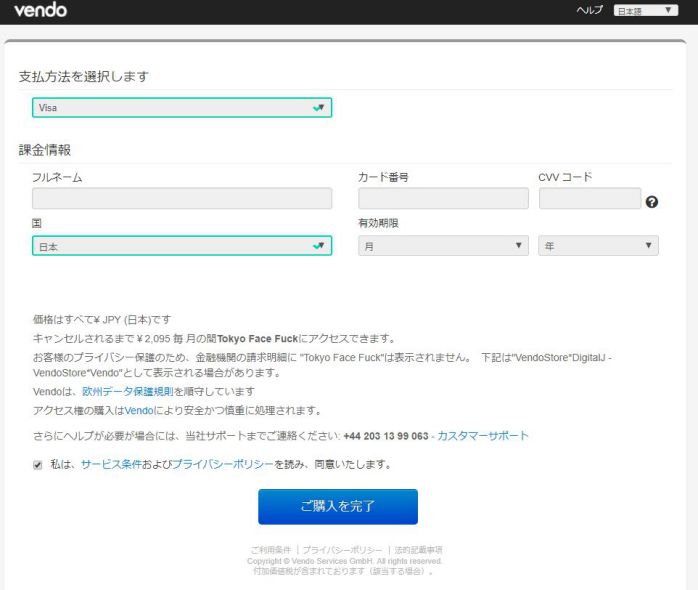
Task: Click the 課金情報 heading
Action: [45, 150]
